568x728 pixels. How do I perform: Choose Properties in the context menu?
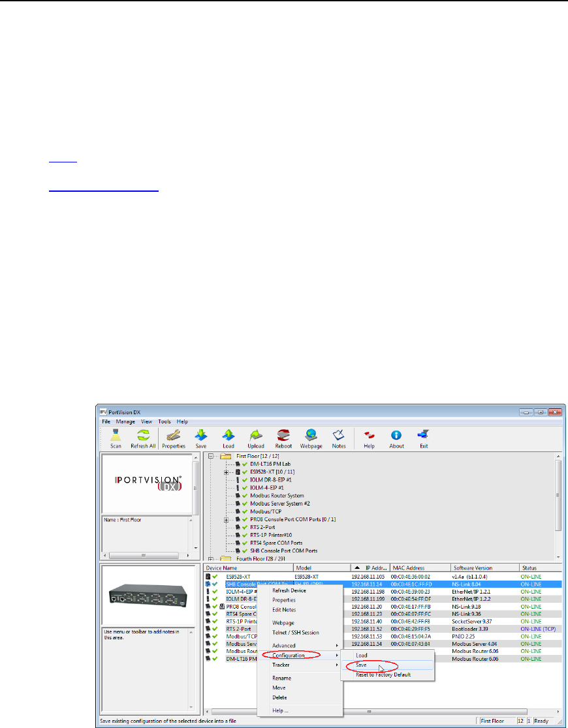click(300, 600)
